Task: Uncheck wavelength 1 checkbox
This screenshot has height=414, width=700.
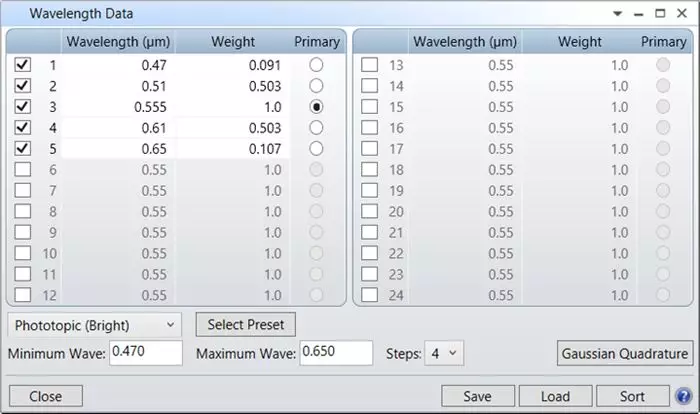Action: click(23, 64)
